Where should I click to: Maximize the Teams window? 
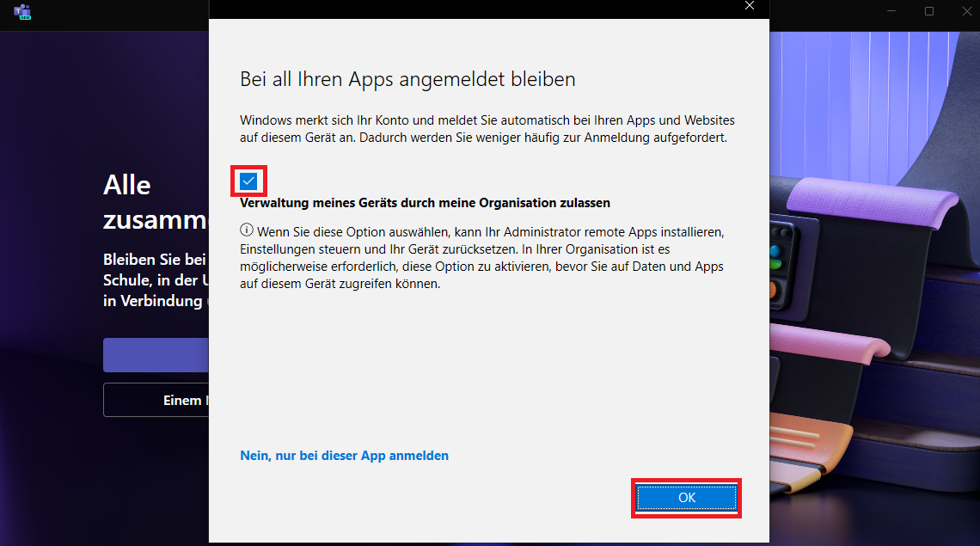pos(929,11)
